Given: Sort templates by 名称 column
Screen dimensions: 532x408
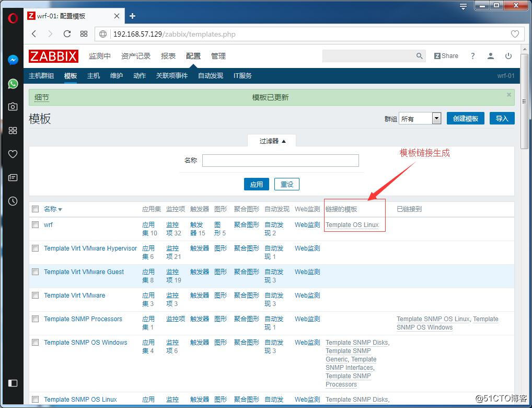Looking at the screenshot, I should point(53,209).
